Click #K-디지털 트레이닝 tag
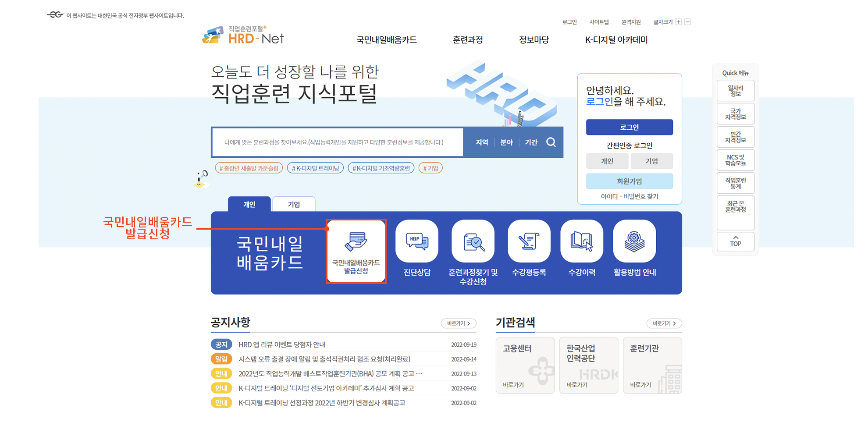The width and height of the screenshot is (868, 440). click(316, 168)
